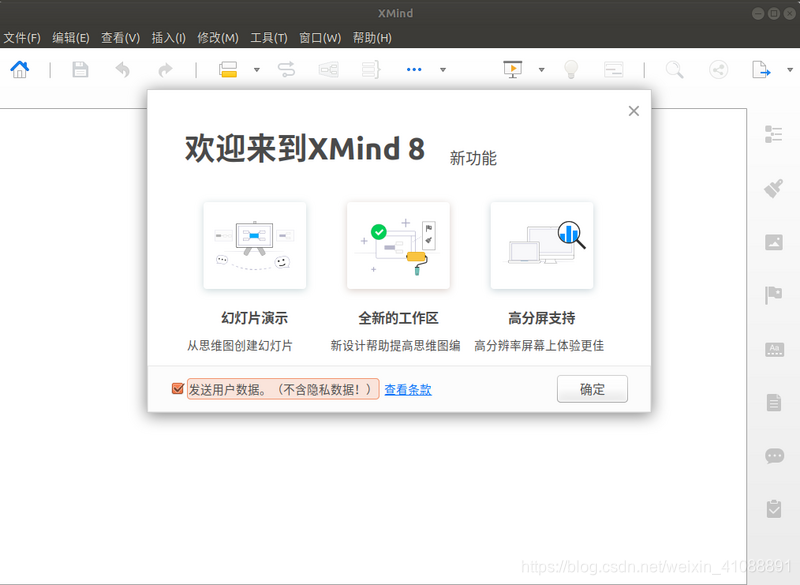
Task: Open the Comments bubble panel in sidebar
Action: point(774,455)
